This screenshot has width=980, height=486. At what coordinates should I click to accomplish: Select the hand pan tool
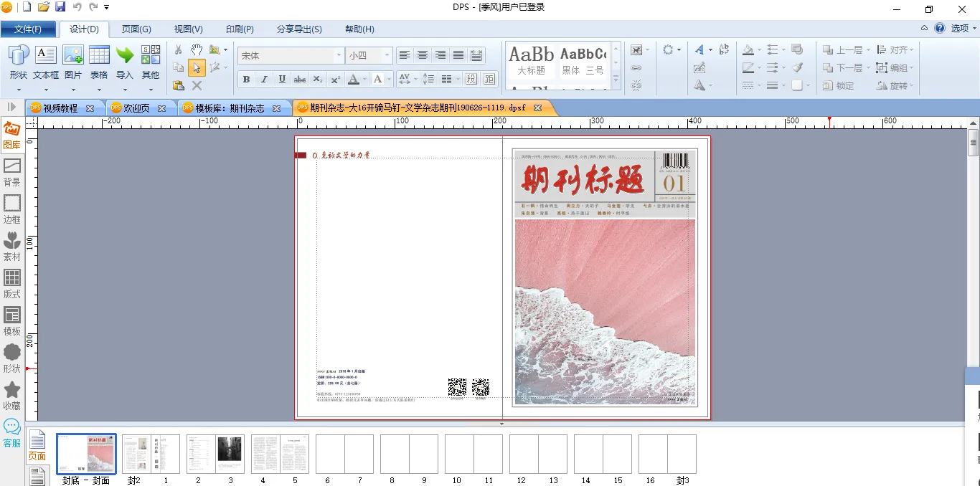click(197, 50)
